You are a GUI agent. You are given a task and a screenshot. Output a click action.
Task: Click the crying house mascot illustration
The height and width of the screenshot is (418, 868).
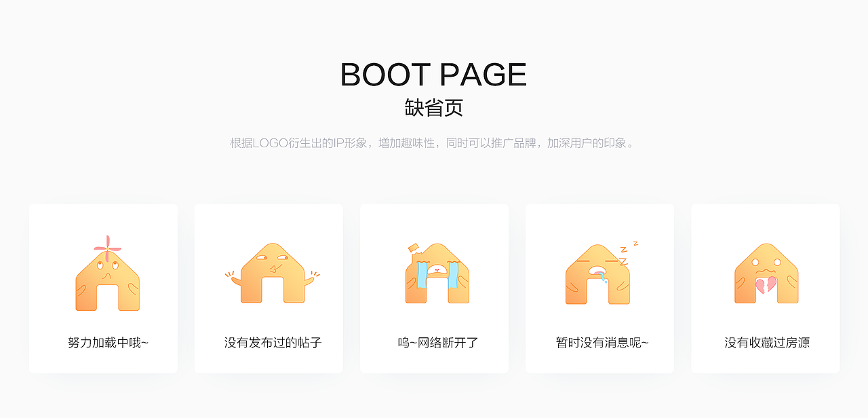tap(434, 275)
